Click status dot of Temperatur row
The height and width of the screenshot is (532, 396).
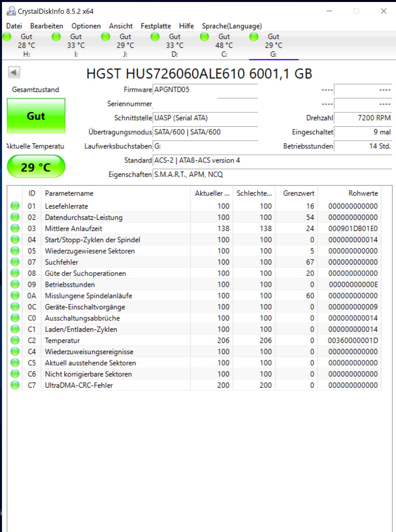[x=15, y=340]
